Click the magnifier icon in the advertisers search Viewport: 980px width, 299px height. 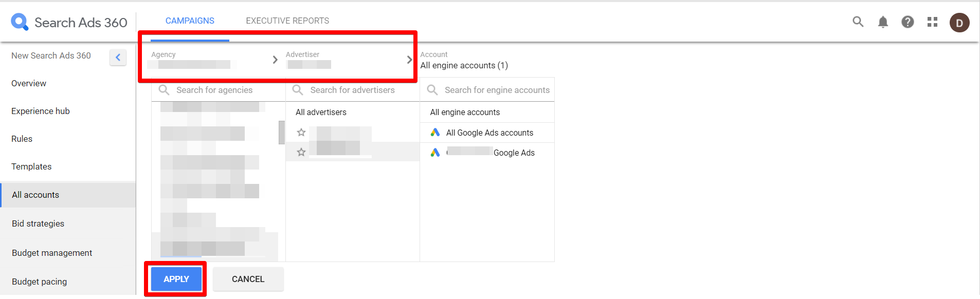pos(298,90)
